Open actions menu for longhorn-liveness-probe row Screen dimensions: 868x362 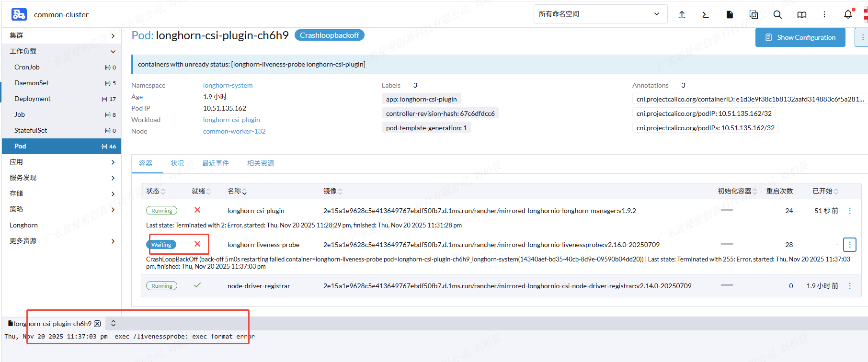(849, 245)
